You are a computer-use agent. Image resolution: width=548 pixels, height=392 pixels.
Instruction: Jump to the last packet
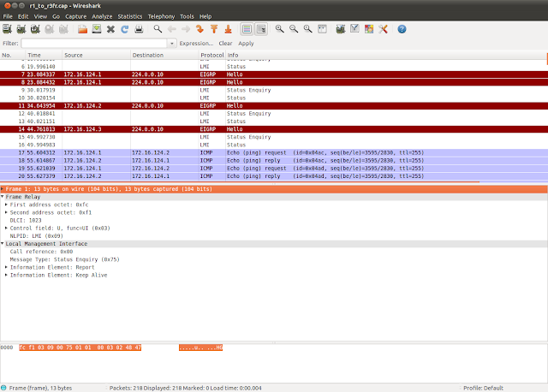pos(228,29)
